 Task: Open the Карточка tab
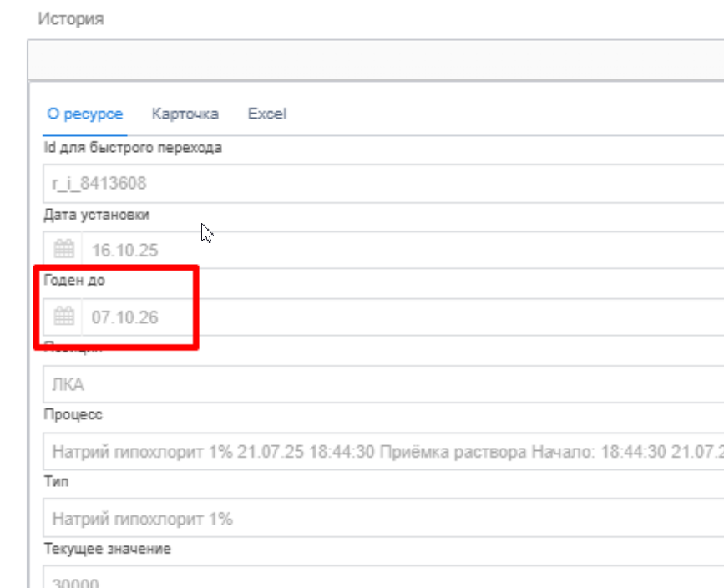(185, 114)
